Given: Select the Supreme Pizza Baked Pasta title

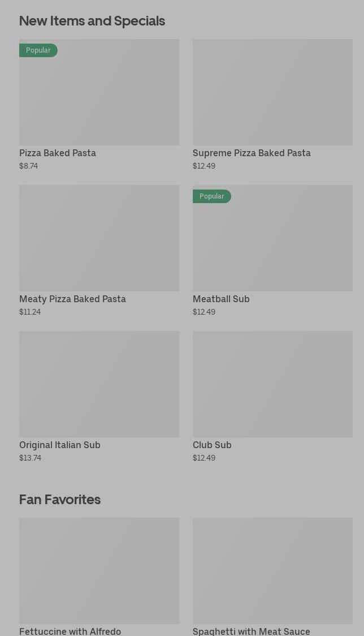Looking at the screenshot, I should click(252, 153).
